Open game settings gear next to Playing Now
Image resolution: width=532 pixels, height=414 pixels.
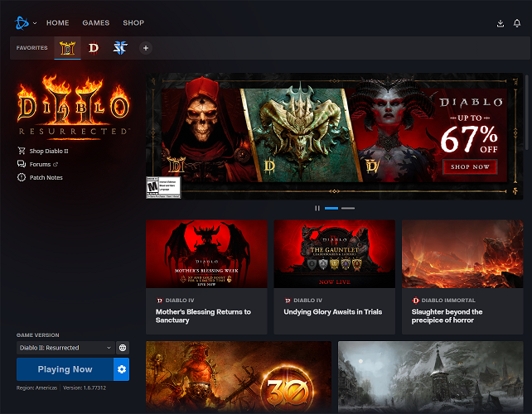coord(122,369)
